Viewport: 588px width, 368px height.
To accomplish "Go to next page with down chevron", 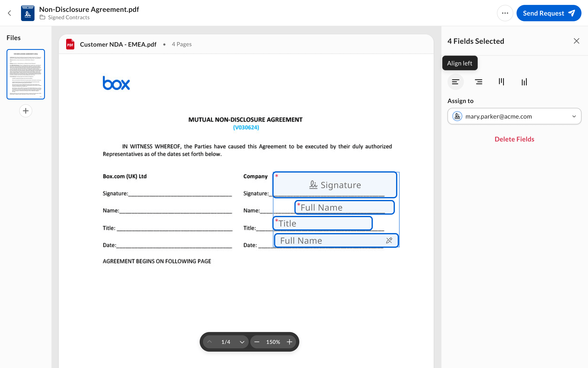I will tap(242, 342).
